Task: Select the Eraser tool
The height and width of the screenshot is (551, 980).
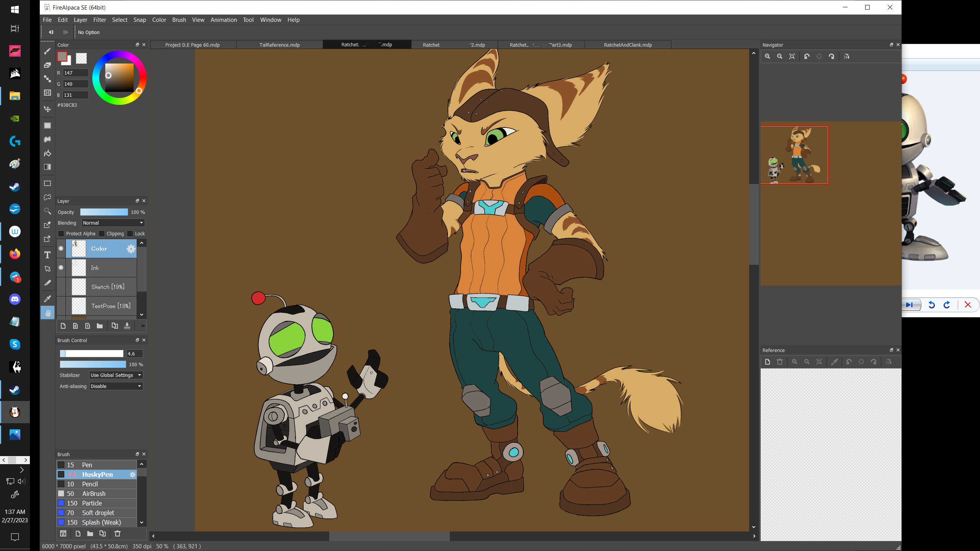Action: 47,65
